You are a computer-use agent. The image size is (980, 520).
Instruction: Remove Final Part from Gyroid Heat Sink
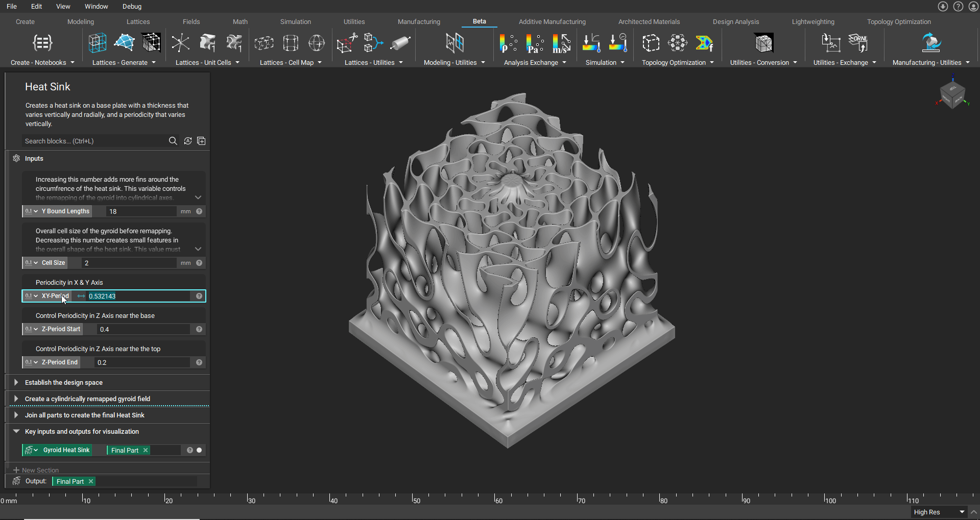pos(146,450)
